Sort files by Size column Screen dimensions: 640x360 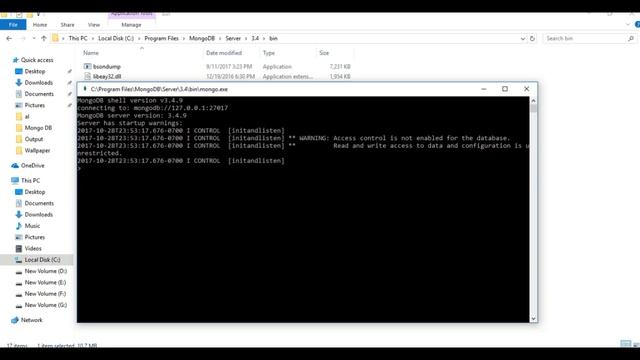pos(324,53)
